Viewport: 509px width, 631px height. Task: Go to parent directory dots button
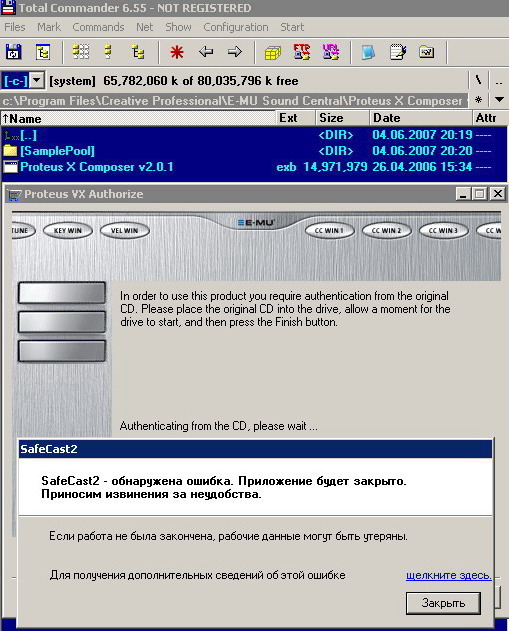point(499,80)
